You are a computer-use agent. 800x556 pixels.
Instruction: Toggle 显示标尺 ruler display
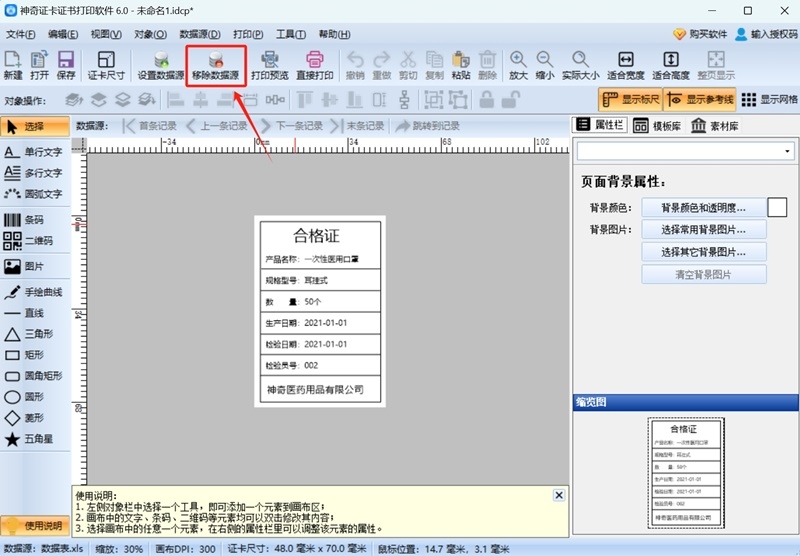pos(630,99)
